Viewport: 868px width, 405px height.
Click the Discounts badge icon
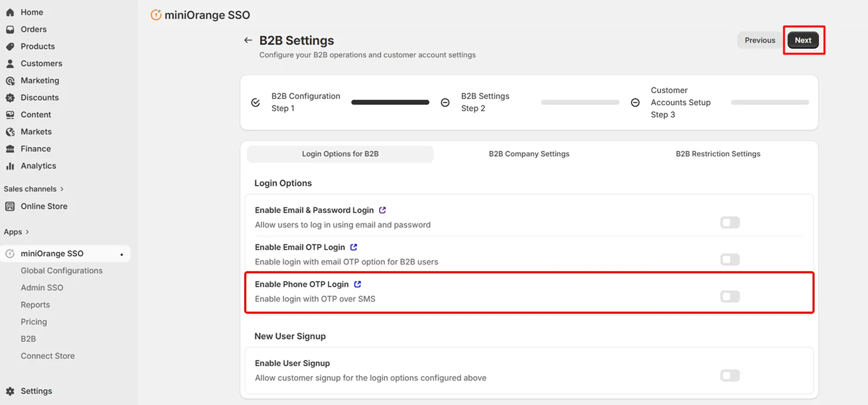point(10,98)
